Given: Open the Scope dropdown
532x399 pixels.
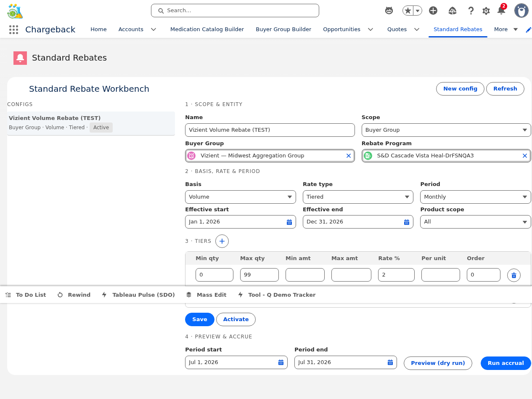Looking at the screenshot, I should (x=446, y=130).
